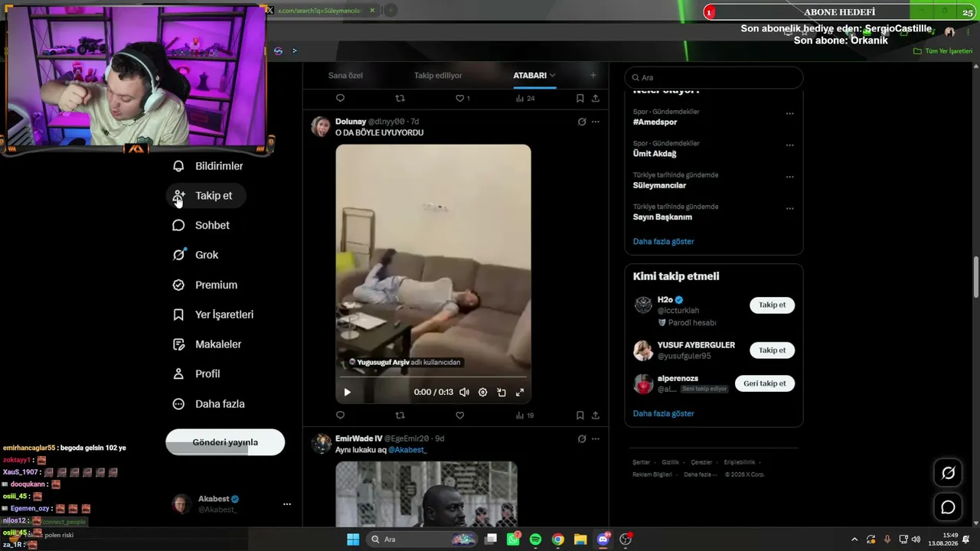
Task: View analytics showing 24 views
Action: [x=524, y=98]
